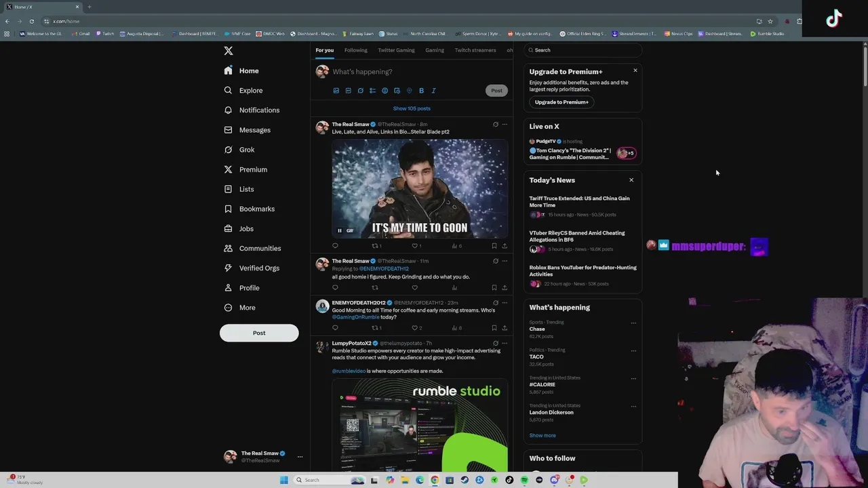Switch to the Twitter Gaming tab
The width and height of the screenshot is (868, 488).
(396, 50)
